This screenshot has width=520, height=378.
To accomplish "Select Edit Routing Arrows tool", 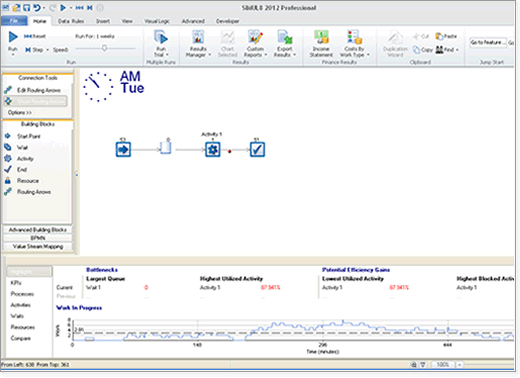I will 33,90.
